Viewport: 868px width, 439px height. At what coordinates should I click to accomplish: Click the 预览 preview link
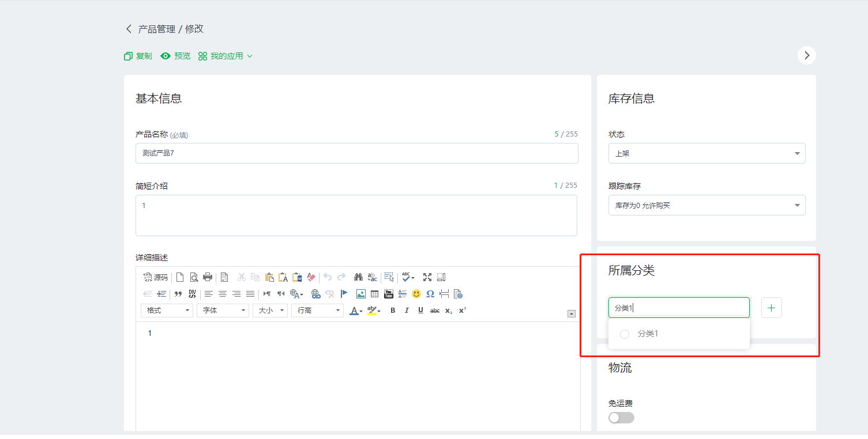point(176,56)
